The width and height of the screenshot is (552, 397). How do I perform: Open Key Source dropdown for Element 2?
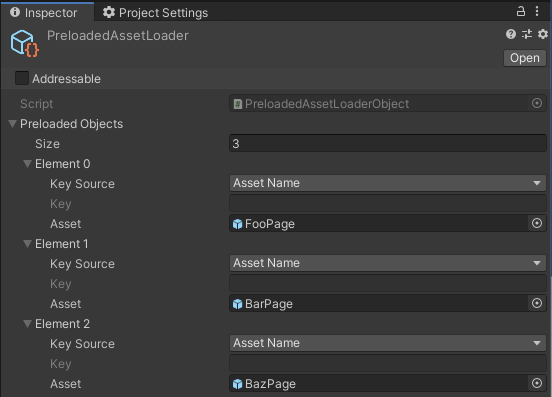(x=388, y=343)
